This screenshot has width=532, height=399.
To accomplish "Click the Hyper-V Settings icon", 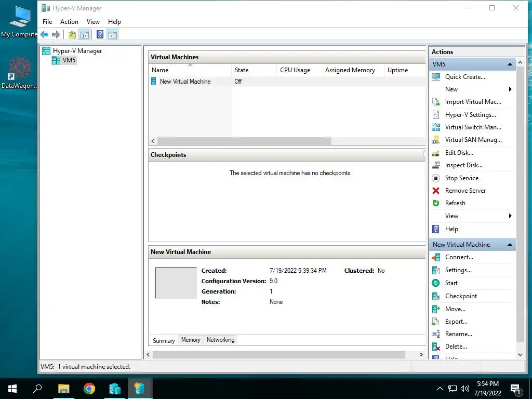I will click(x=436, y=115).
